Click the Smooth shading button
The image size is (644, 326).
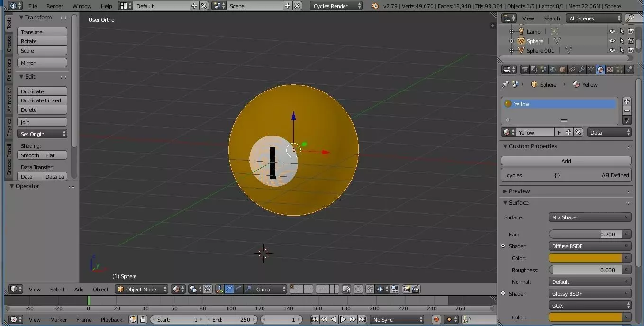point(30,155)
